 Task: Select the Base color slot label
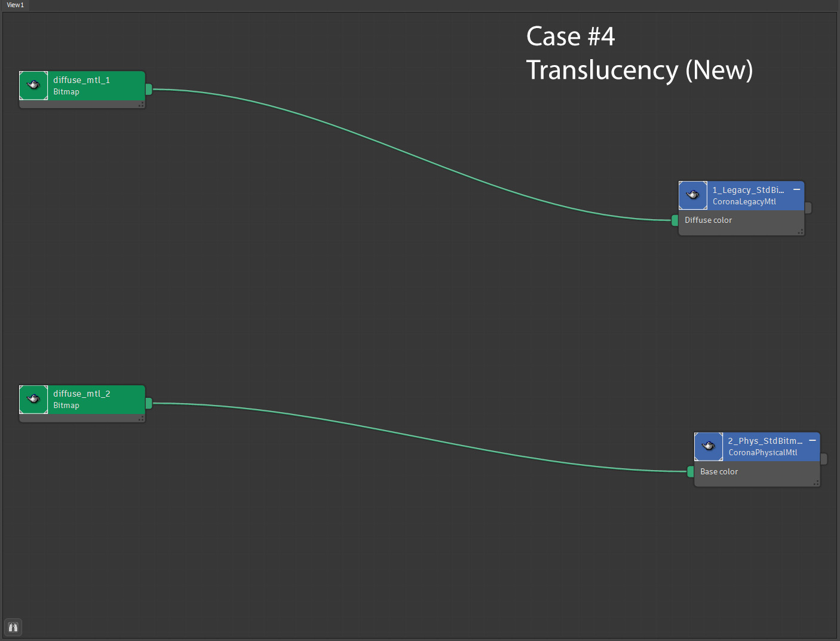tap(719, 472)
